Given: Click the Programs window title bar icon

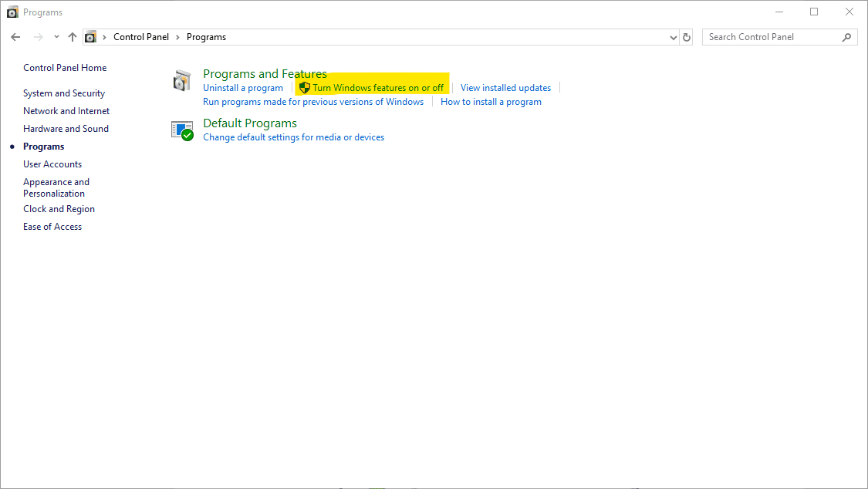Looking at the screenshot, I should pos(12,12).
